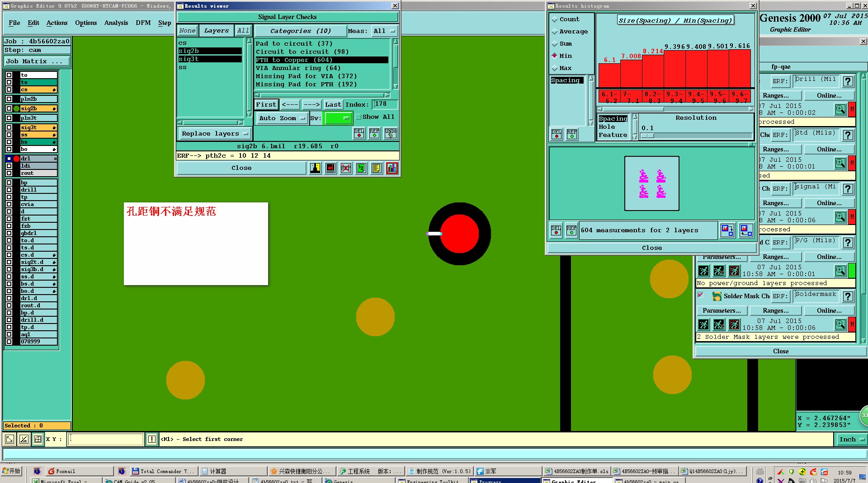The height and width of the screenshot is (483, 868).
Task: Open the green Sv color dropdown
Action: coord(339,118)
